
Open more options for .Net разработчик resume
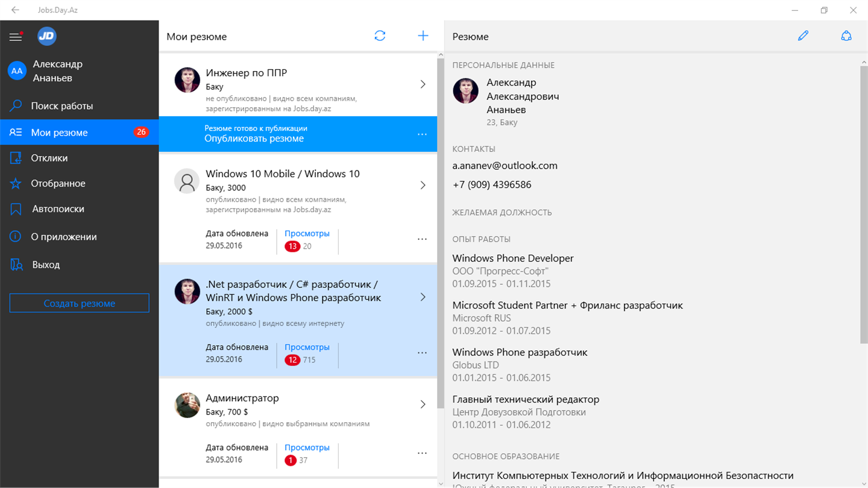[x=422, y=353]
